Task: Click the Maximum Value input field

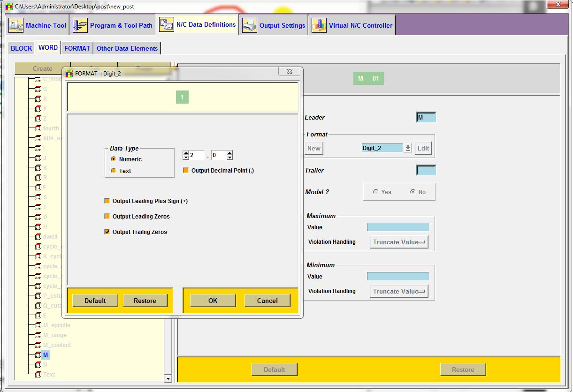Action: (398, 227)
